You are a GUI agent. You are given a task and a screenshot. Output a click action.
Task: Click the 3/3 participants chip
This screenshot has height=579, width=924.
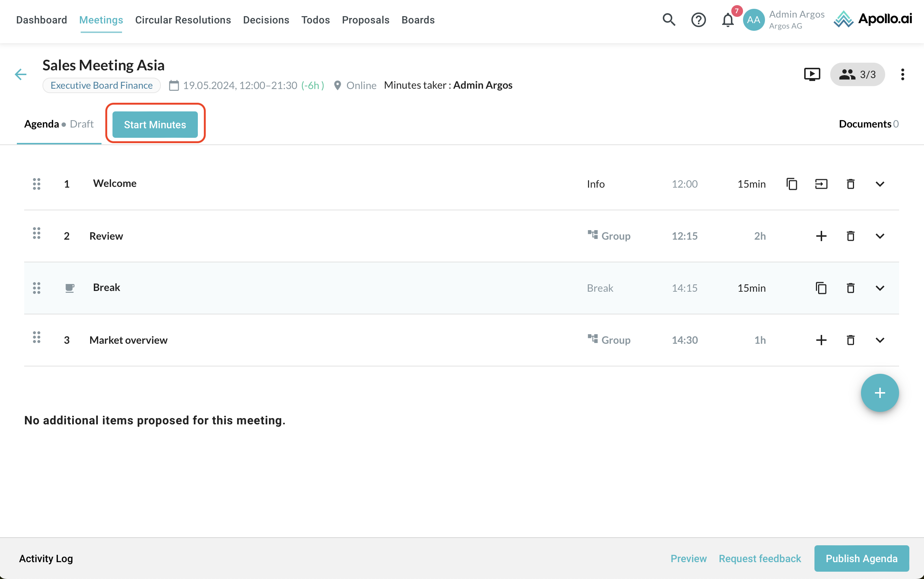click(857, 74)
